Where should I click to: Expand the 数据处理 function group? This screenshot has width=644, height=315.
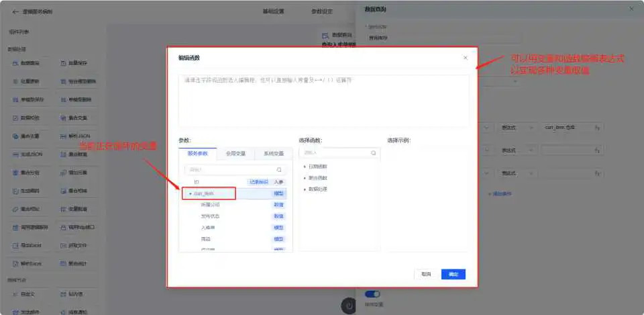tap(305, 189)
